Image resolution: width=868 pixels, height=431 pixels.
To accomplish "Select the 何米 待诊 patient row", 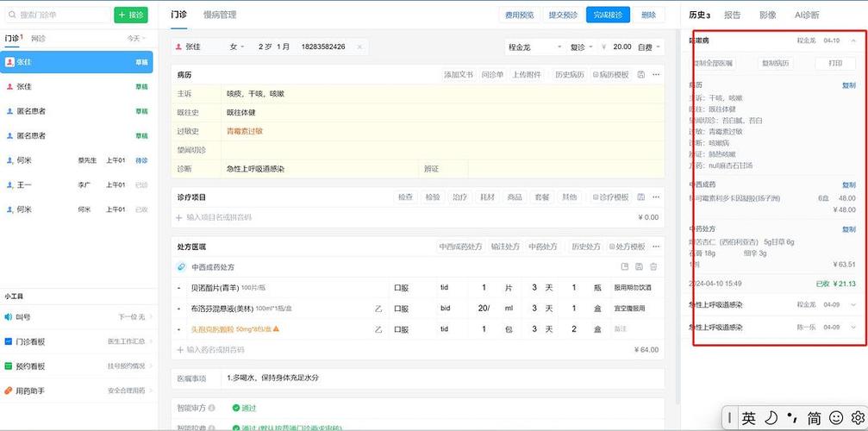I will click(x=77, y=160).
